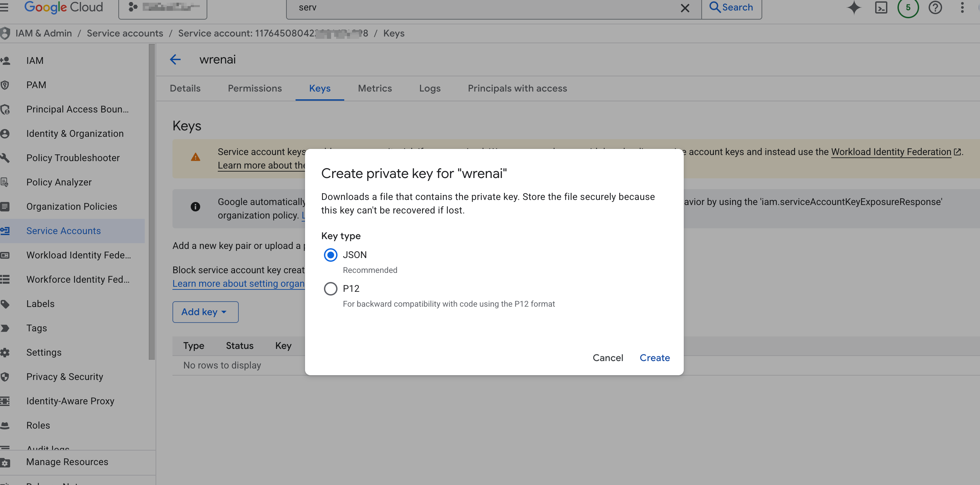Image resolution: width=980 pixels, height=485 pixels.
Task: Create the private key
Action: tap(654, 358)
